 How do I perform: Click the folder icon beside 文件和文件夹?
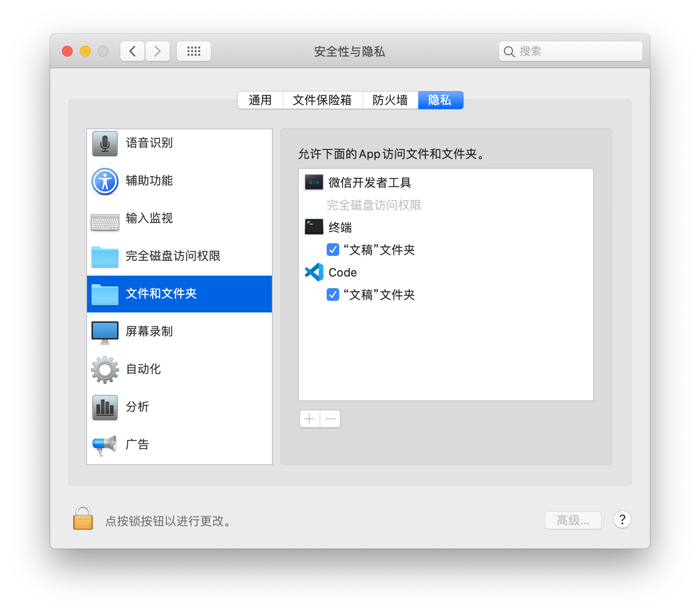click(x=105, y=294)
